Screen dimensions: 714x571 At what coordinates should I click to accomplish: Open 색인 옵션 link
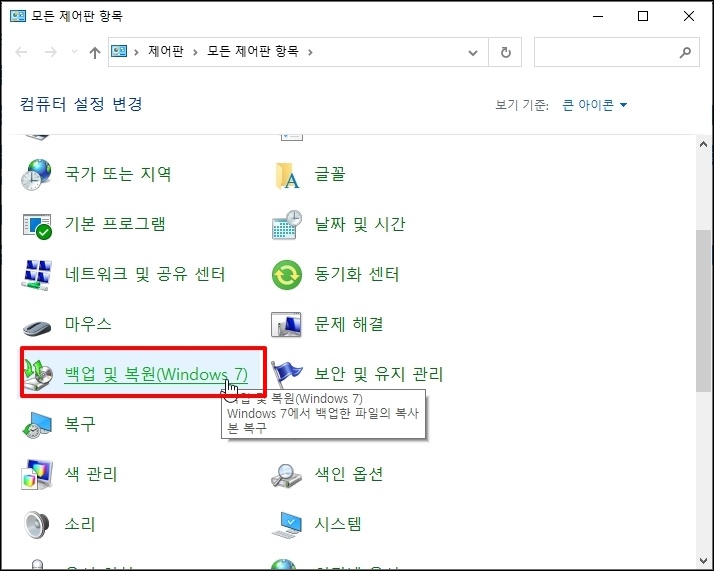(x=349, y=474)
